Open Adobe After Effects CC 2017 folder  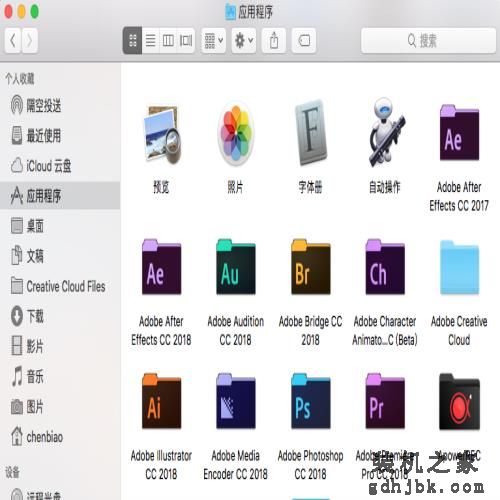459,133
